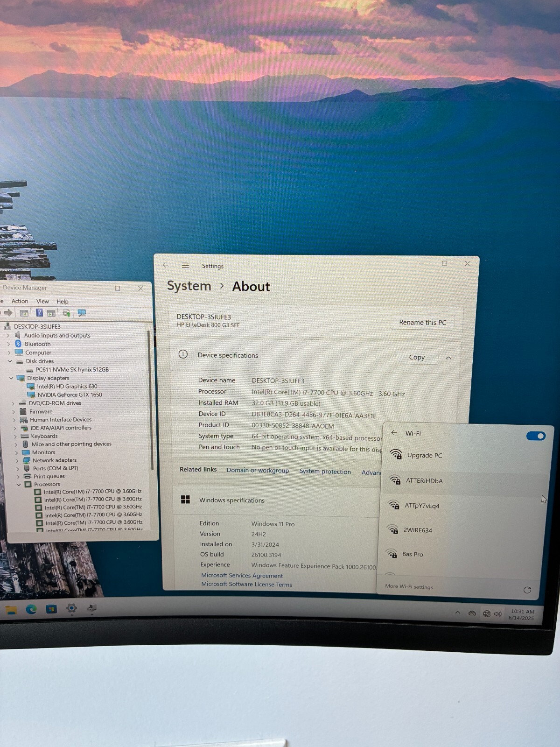Click the Network adapters category icon
This screenshot has height=747, width=560.
click(x=27, y=460)
